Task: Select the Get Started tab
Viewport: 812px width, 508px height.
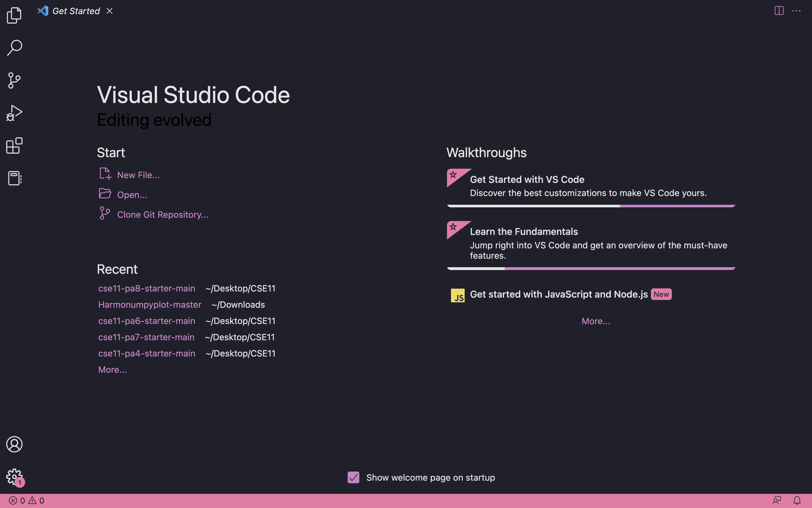Action: 76,11
